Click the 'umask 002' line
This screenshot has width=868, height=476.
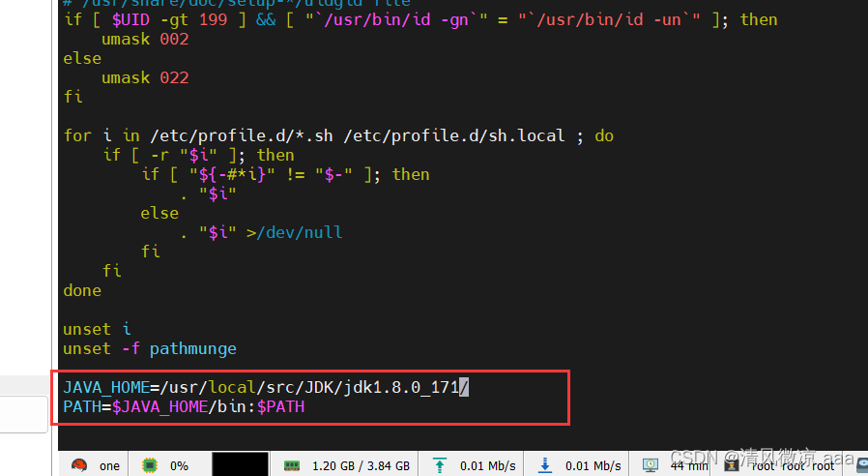[145, 40]
